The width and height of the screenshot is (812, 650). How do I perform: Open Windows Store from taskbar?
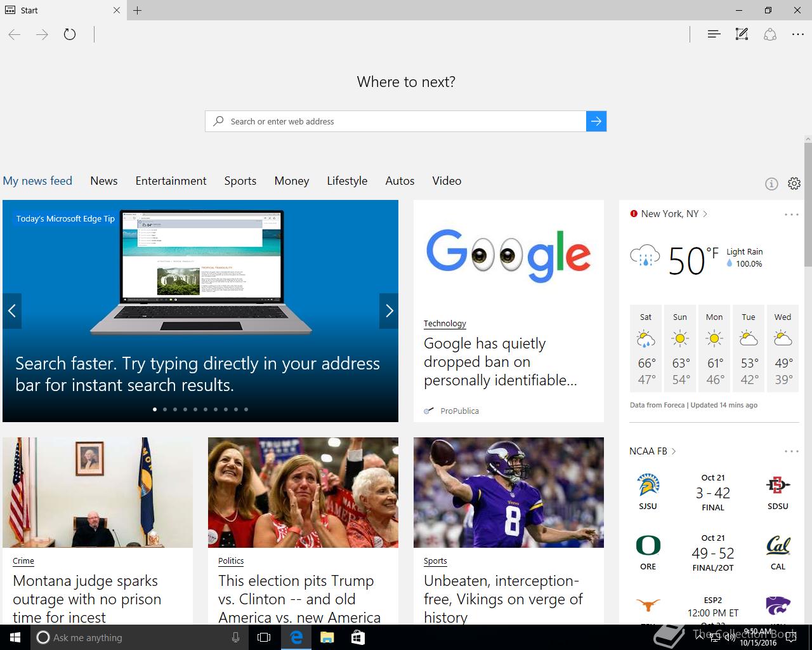click(x=358, y=637)
